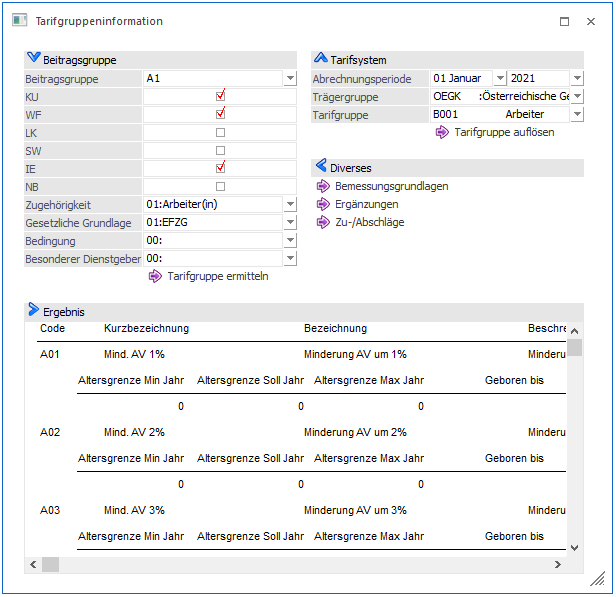Collapse the Tarifsystem section chevron

click(321, 60)
